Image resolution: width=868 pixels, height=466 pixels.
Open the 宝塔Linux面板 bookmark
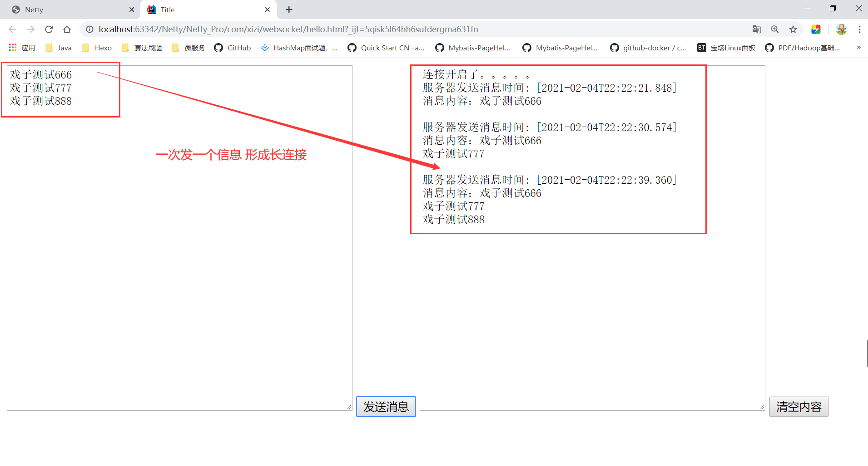coord(726,48)
